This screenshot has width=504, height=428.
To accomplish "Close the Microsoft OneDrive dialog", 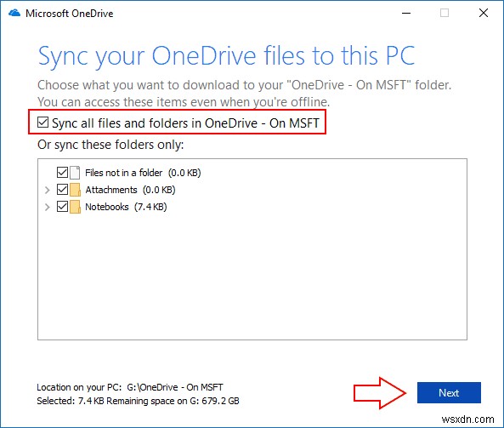I will 484,14.
